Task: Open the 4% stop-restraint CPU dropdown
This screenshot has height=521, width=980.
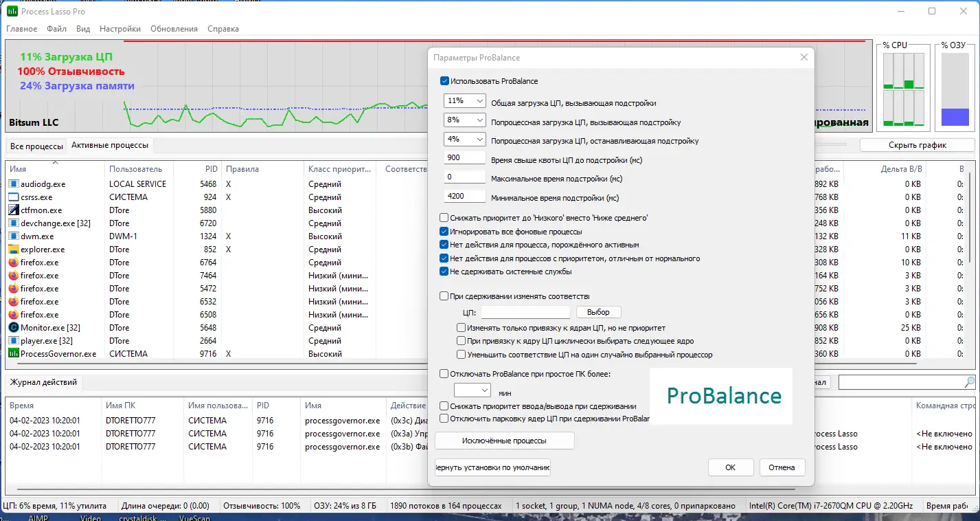Action: [465, 140]
